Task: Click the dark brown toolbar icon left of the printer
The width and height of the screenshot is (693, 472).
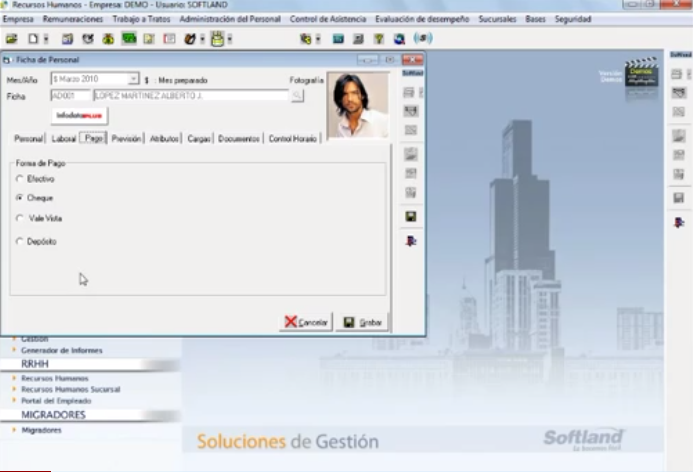Action: pos(190,39)
